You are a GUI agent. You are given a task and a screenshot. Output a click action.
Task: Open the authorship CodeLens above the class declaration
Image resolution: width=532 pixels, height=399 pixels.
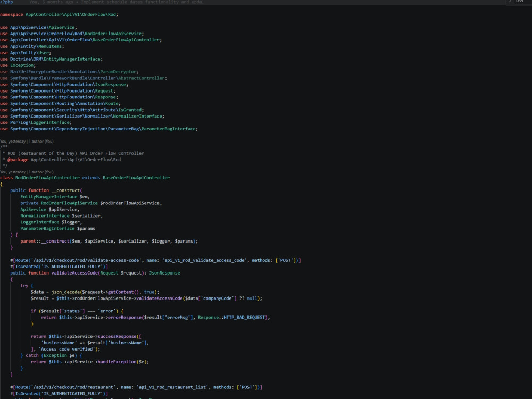click(27, 172)
